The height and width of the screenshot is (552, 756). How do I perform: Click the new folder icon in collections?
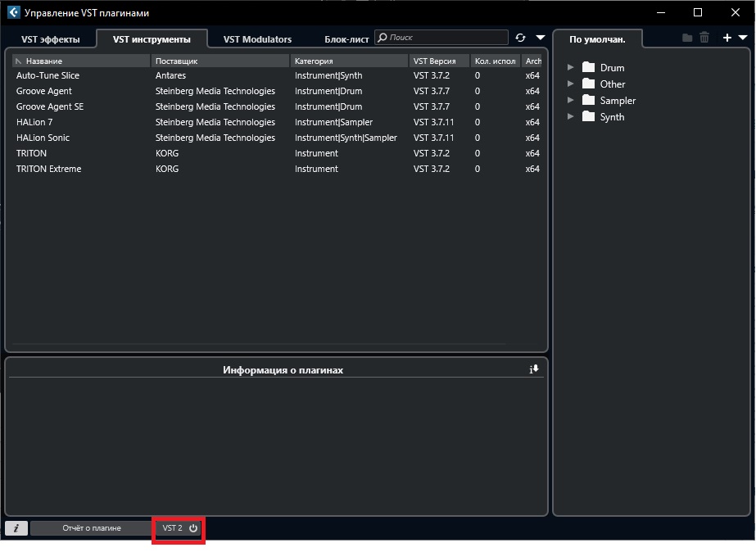click(687, 38)
